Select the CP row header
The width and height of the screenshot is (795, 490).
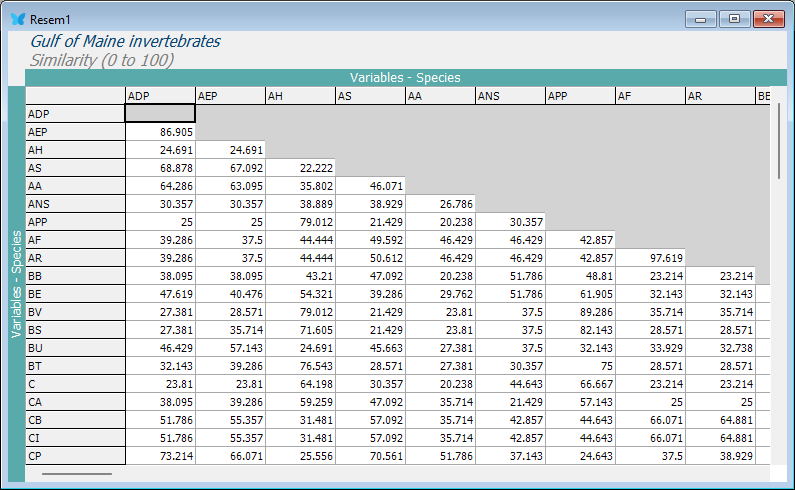[75, 456]
